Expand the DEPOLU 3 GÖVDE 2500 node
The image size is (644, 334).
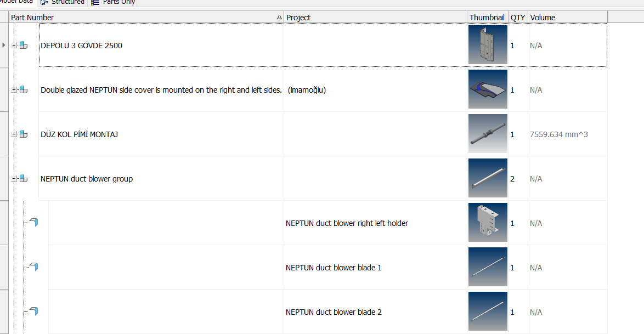tap(14, 46)
